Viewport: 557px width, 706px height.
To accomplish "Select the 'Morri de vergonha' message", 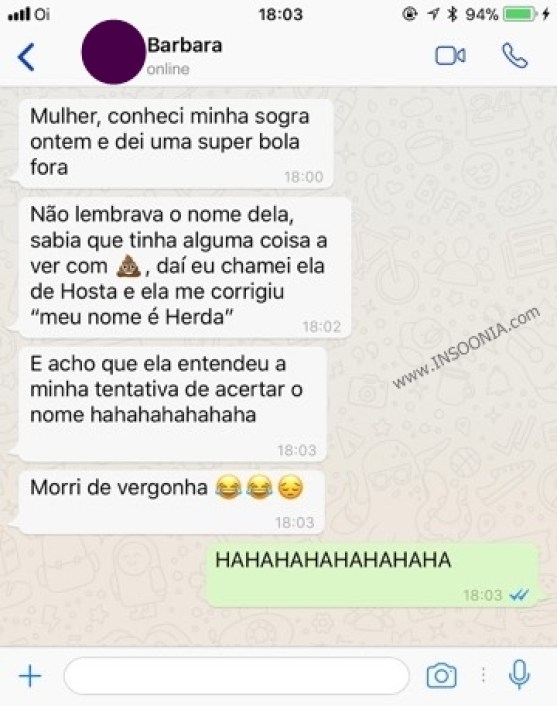I will 172,502.
